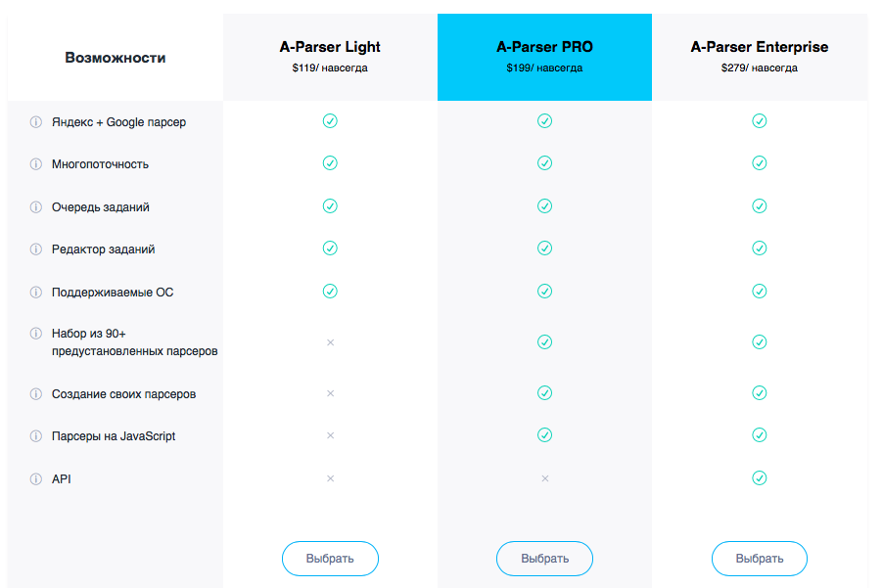Click info icon next to Яндекс + Google парсер

36,122
